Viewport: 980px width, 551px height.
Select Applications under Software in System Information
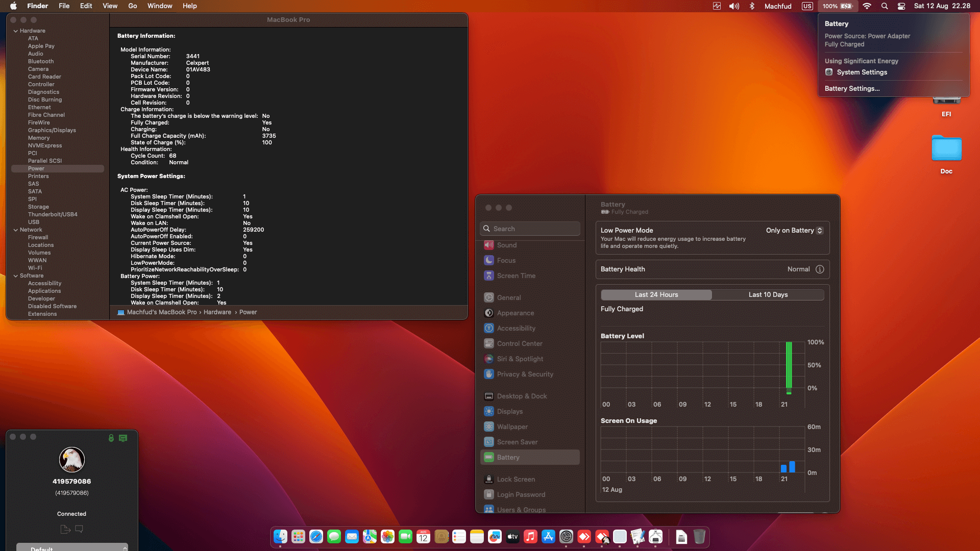[x=44, y=291]
